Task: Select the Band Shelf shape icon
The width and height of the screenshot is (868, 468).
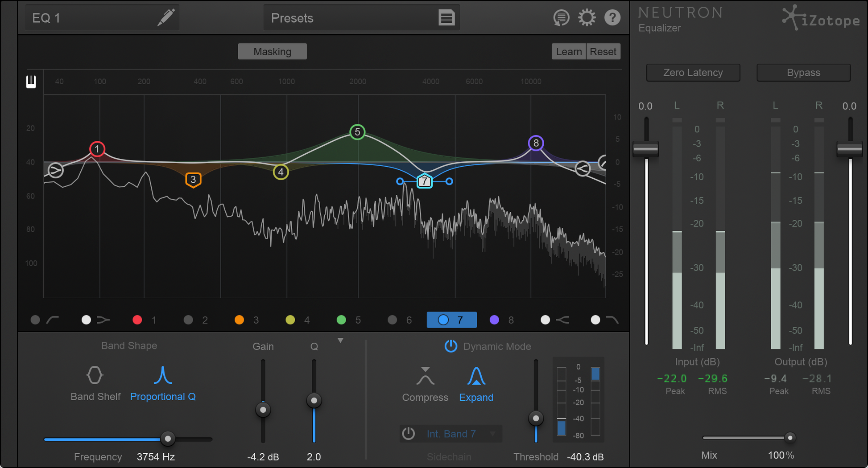Action: 95,375
